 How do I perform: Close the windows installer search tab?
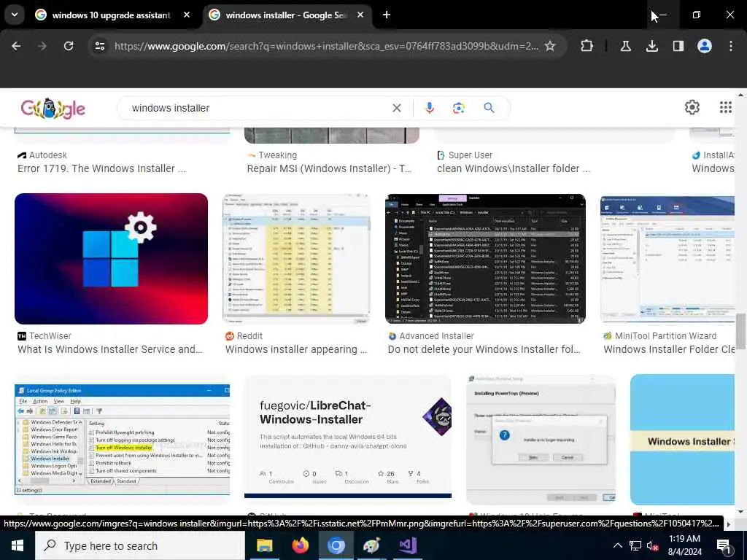[360, 15]
